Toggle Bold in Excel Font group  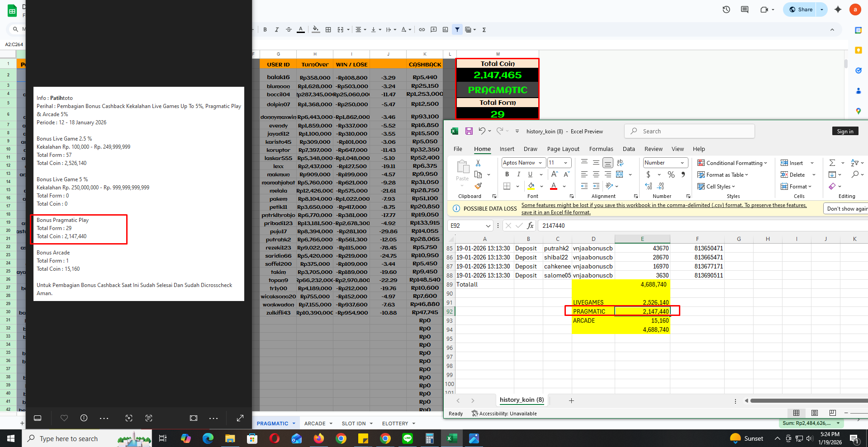coord(507,174)
